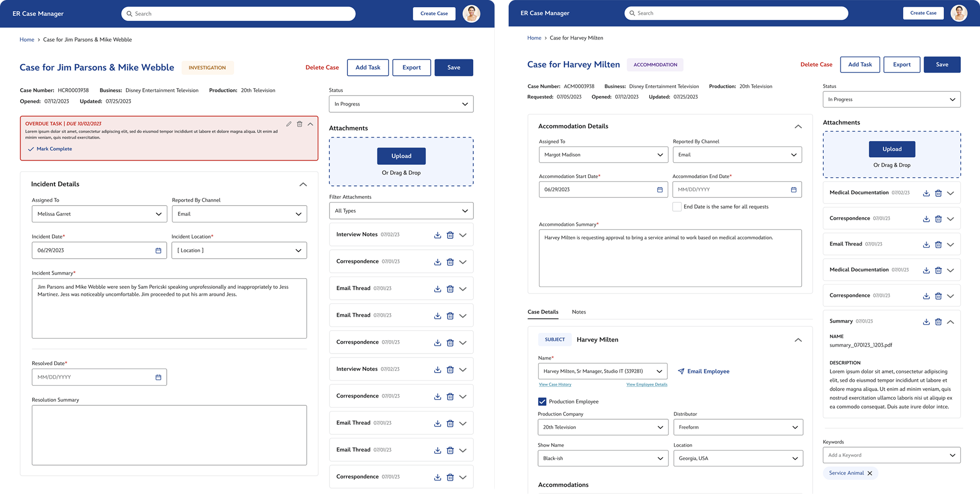Switch to the Notes tab
The height and width of the screenshot is (494, 980).
tap(578, 312)
